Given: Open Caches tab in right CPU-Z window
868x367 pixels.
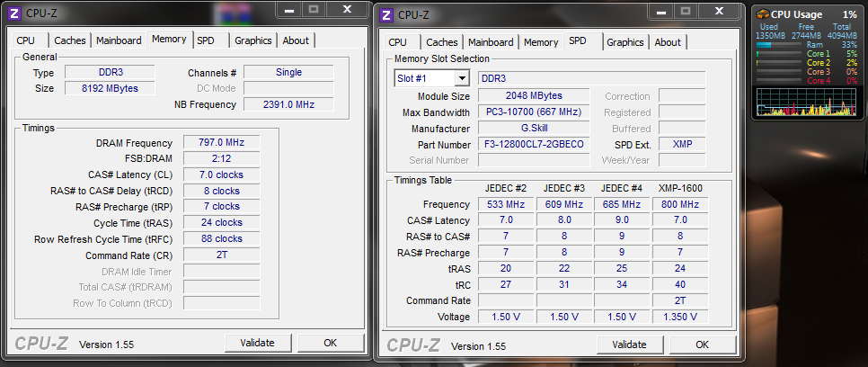Looking at the screenshot, I should tap(442, 42).
